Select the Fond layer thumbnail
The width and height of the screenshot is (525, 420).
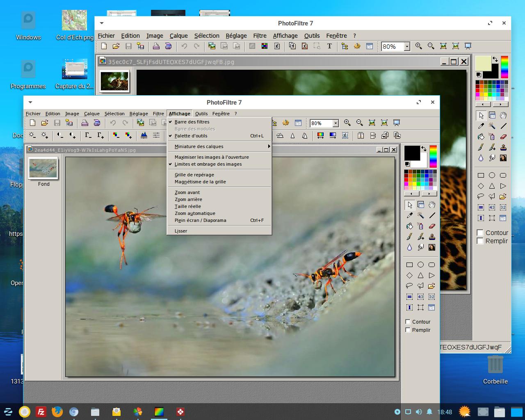[43, 169]
